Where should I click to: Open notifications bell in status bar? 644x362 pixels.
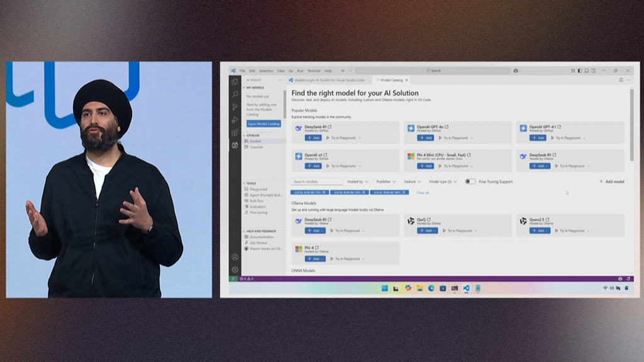[628, 279]
